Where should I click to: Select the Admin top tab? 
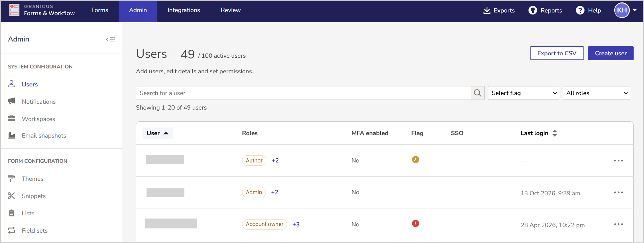point(138,10)
